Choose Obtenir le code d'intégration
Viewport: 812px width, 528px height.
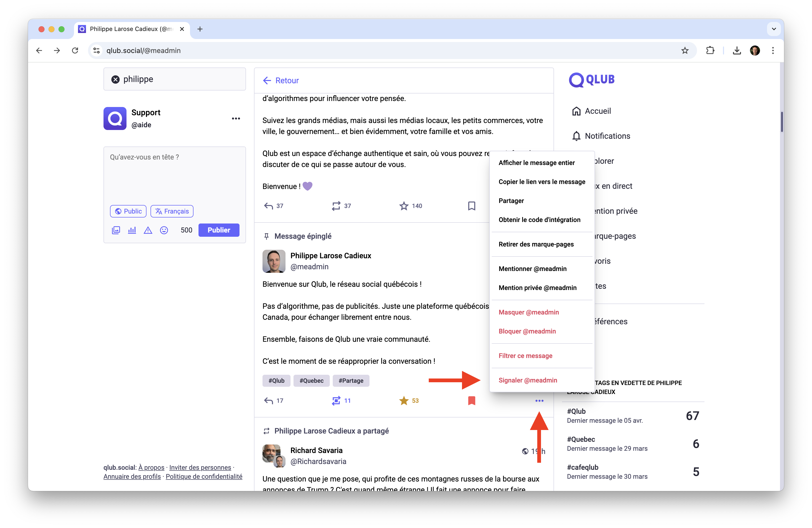tap(542, 220)
